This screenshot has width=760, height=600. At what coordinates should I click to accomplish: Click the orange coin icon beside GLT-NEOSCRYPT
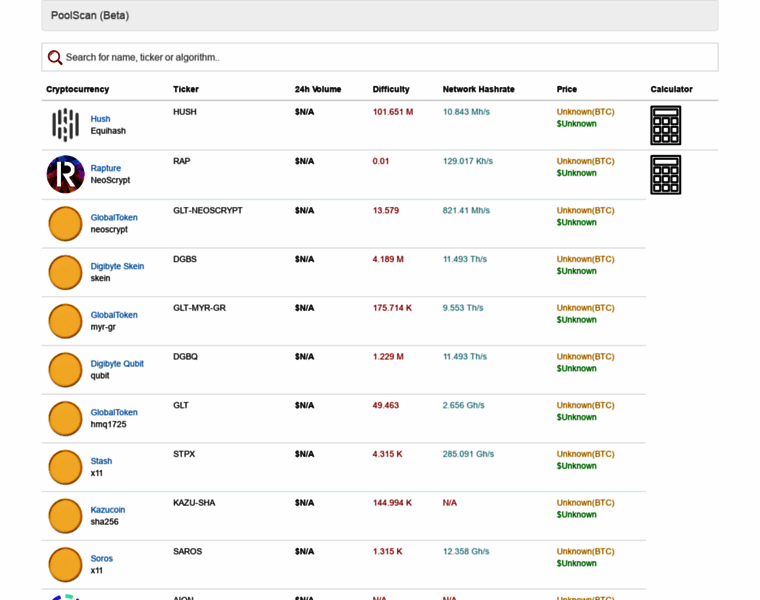[65, 223]
